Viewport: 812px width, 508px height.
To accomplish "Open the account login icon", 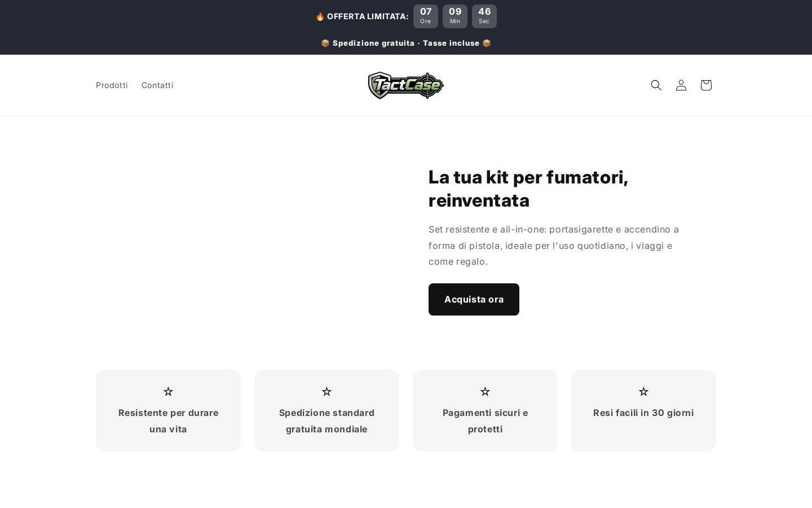I will pyautogui.click(x=681, y=85).
